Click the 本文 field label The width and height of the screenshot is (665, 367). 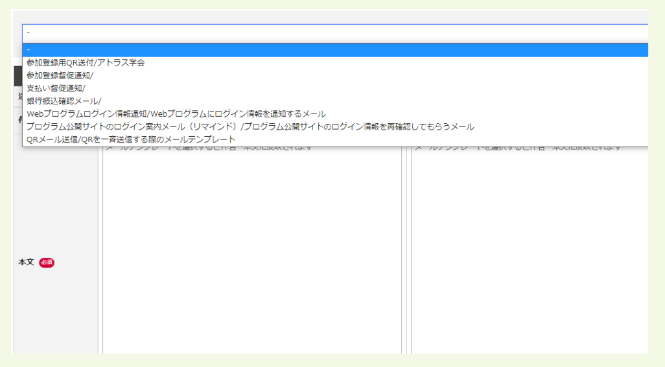[x=26, y=262]
